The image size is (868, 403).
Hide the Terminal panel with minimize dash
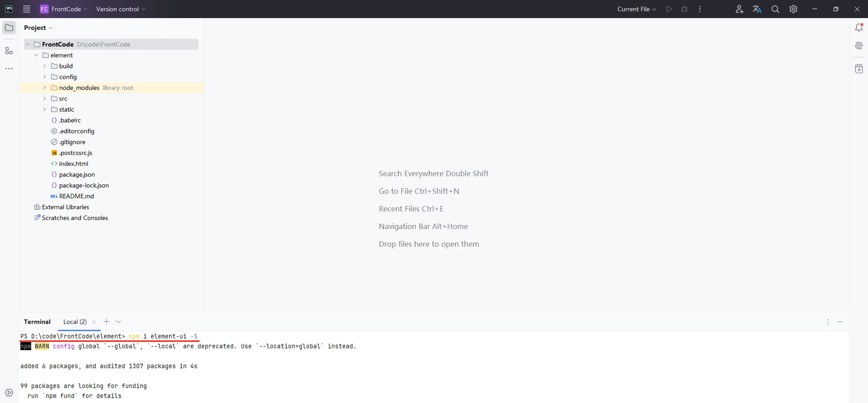tap(840, 322)
